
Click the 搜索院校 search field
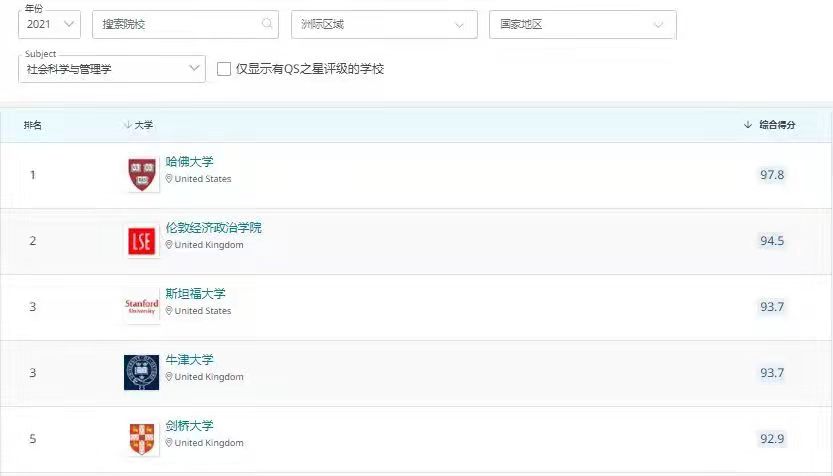[x=185, y=24]
